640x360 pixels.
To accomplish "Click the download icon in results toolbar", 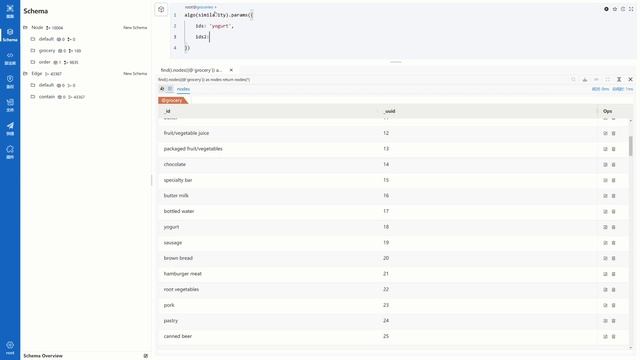I will point(585,80).
